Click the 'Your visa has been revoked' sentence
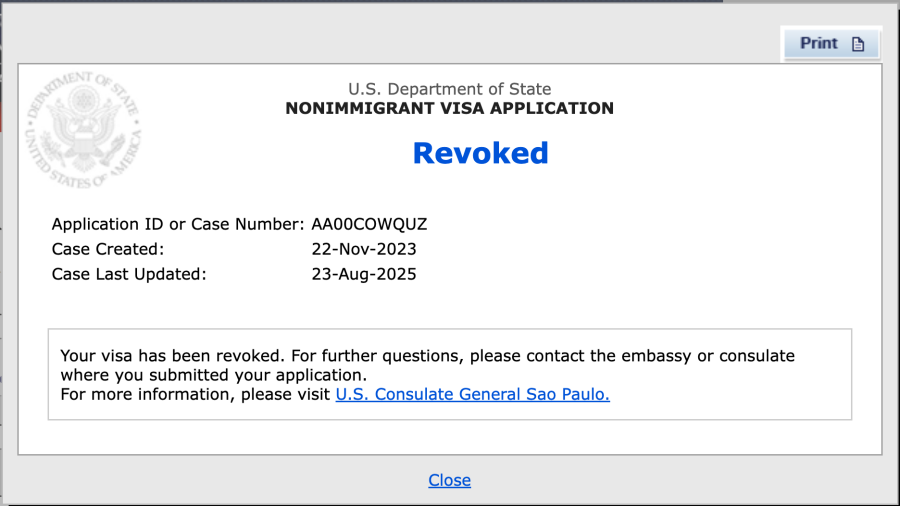Image resolution: width=900 pixels, height=506 pixels. tap(174, 355)
